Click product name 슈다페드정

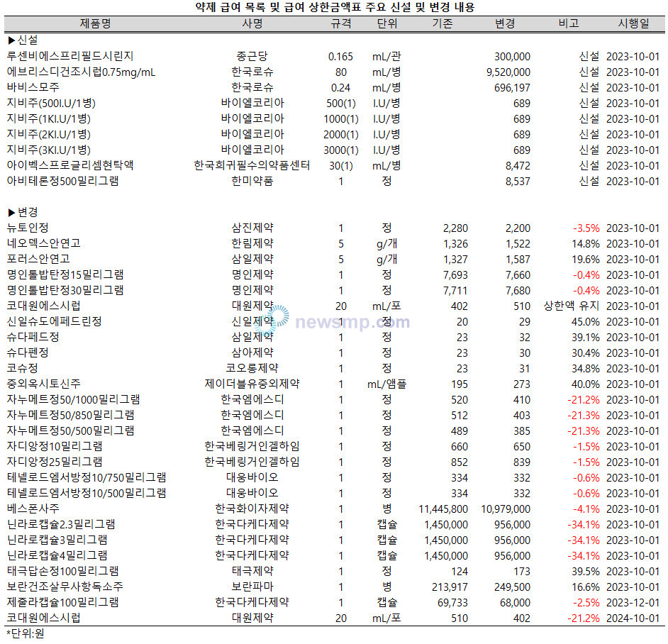point(33,337)
